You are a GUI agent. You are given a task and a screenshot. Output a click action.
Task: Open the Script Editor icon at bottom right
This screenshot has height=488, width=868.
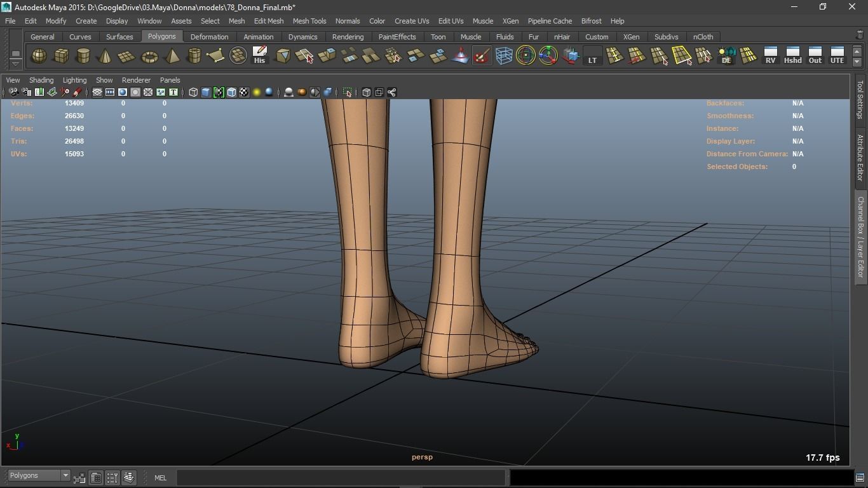[859, 477]
